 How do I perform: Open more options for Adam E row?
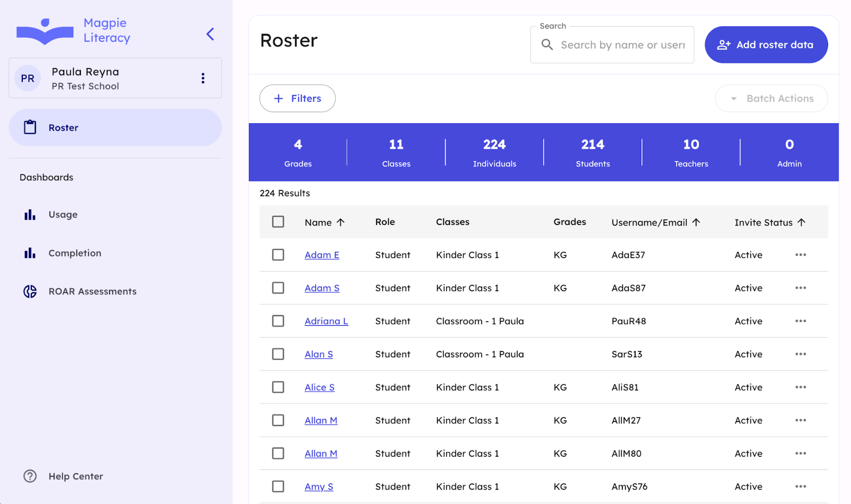[x=800, y=255]
